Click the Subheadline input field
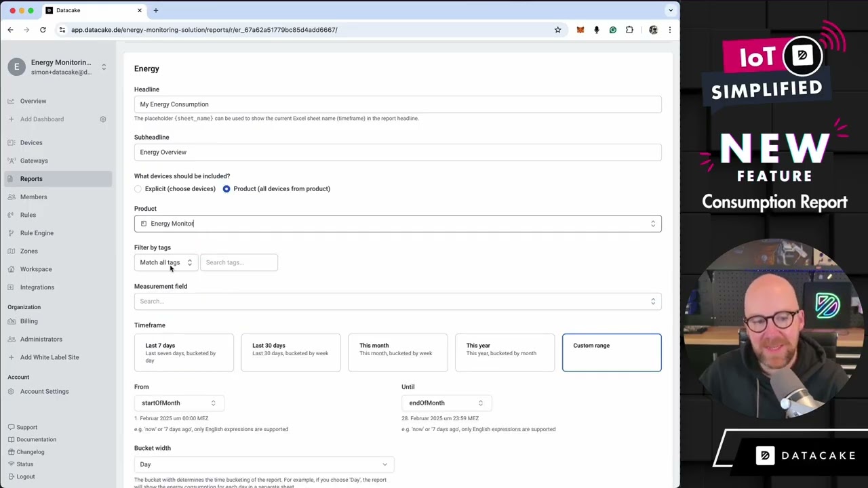 (398, 152)
